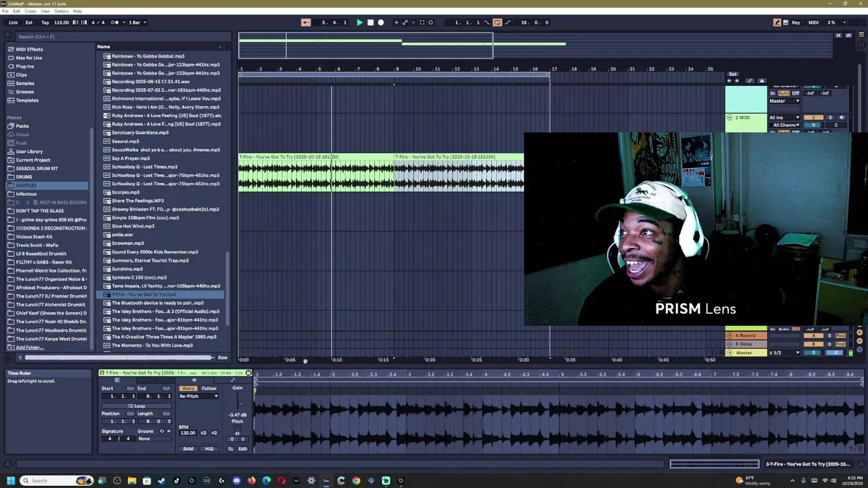The height and width of the screenshot is (488, 868).
Task: Halve clip tempo with ÷2 button
Action: (203, 432)
